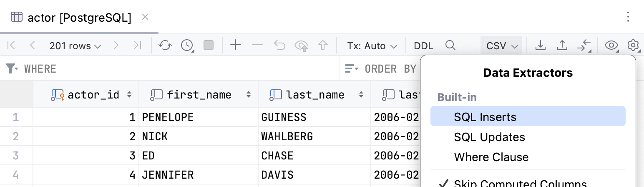This screenshot has width=644, height=187.
Task: Open the CSV data extractor dropdown
Action: click(501, 45)
